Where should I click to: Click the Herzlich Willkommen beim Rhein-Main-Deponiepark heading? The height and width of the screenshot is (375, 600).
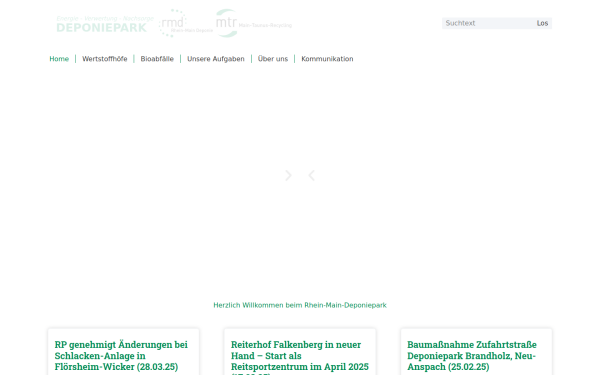300,305
